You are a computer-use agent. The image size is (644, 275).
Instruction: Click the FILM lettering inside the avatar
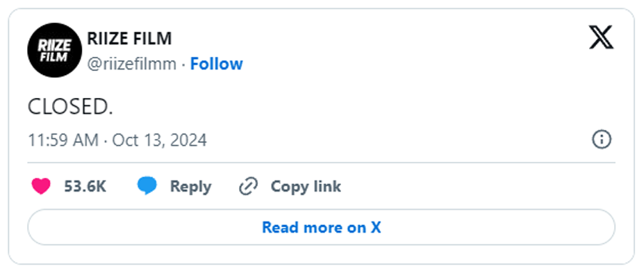pyautogui.click(x=53, y=57)
